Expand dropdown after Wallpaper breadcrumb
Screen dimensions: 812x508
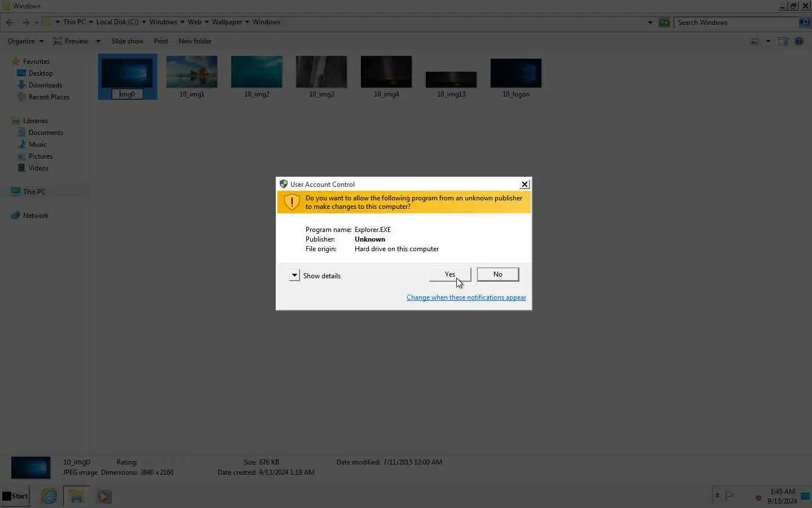click(x=247, y=22)
